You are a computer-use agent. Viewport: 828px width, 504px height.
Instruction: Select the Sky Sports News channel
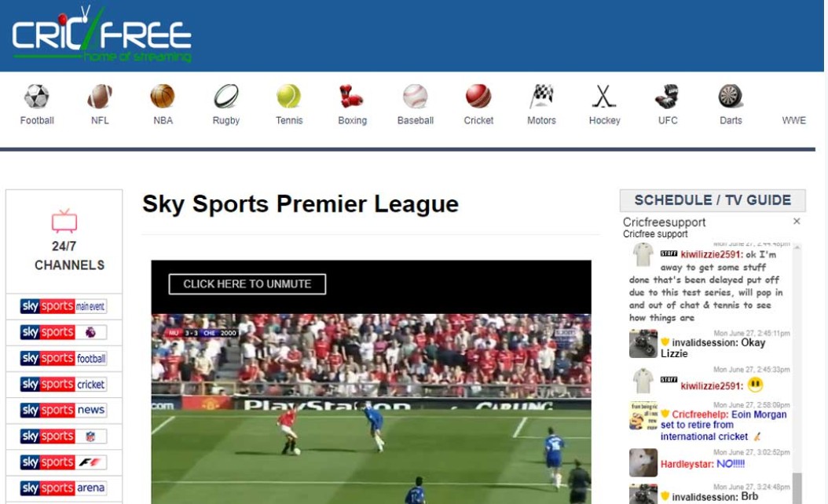(64, 410)
